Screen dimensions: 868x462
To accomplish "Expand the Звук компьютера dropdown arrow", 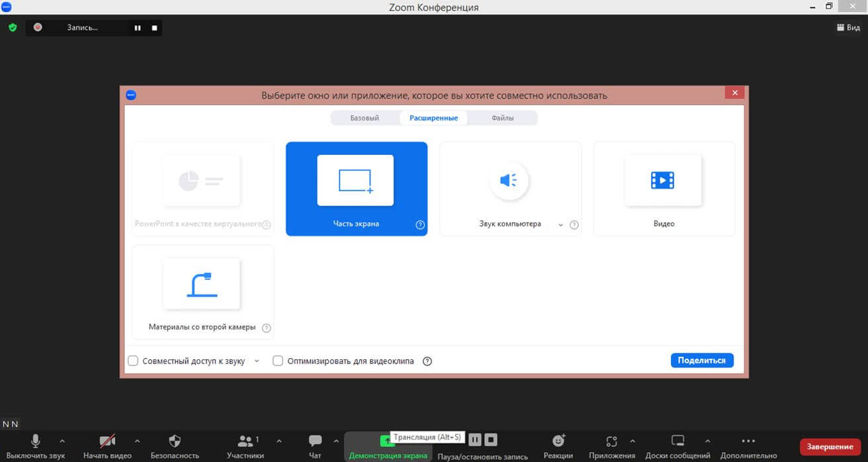I will point(560,225).
